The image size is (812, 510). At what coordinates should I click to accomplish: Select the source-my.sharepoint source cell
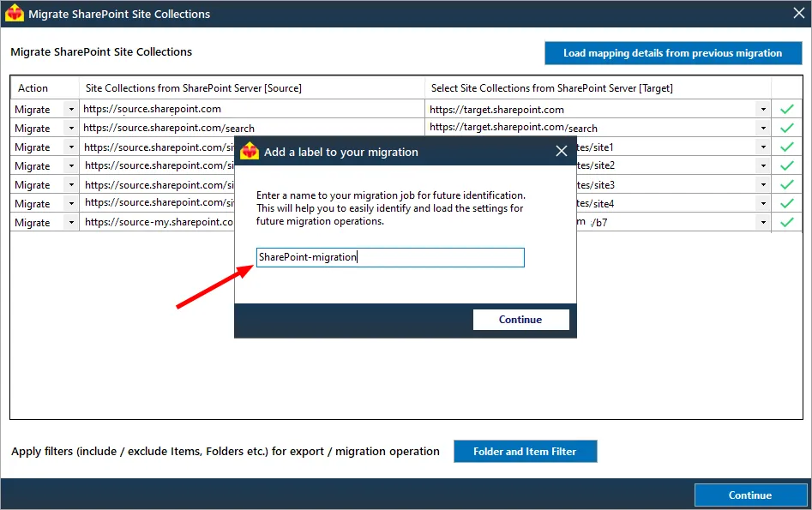tap(158, 222)
